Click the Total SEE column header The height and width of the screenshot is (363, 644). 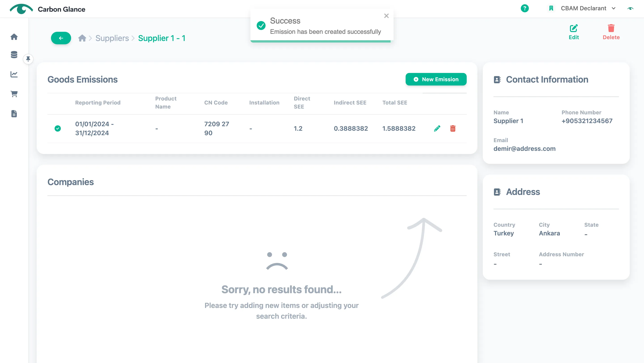[395, 102]
